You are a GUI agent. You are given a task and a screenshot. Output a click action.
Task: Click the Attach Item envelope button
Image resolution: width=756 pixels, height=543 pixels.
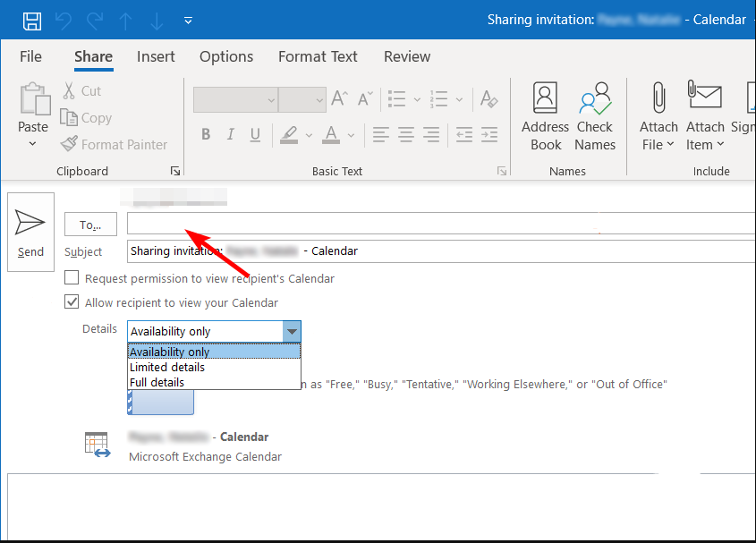705,116
